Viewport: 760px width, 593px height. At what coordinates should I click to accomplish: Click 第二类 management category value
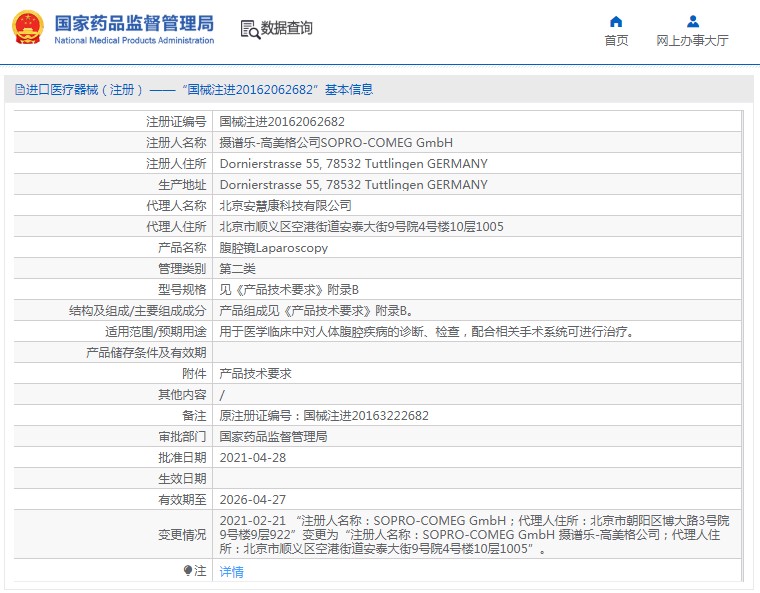pyautogui.click(x=237, y=269)
